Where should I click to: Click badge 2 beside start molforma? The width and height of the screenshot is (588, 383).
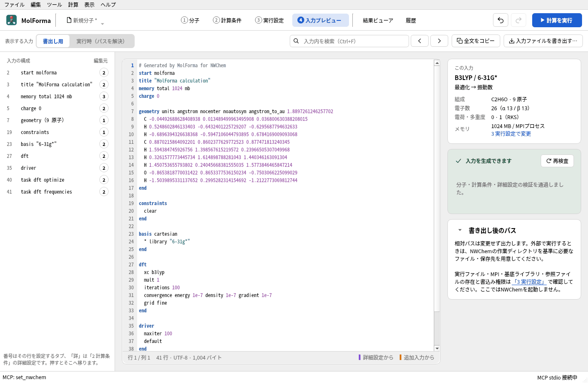coord(104,73)
